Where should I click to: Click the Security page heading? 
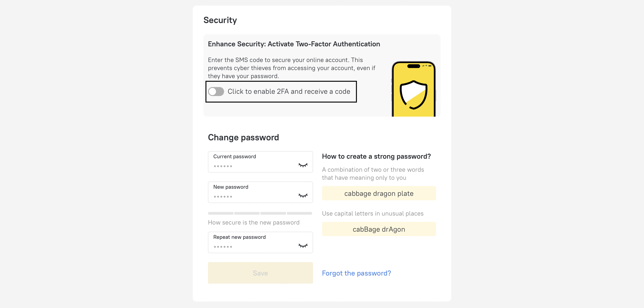[220, 20]
